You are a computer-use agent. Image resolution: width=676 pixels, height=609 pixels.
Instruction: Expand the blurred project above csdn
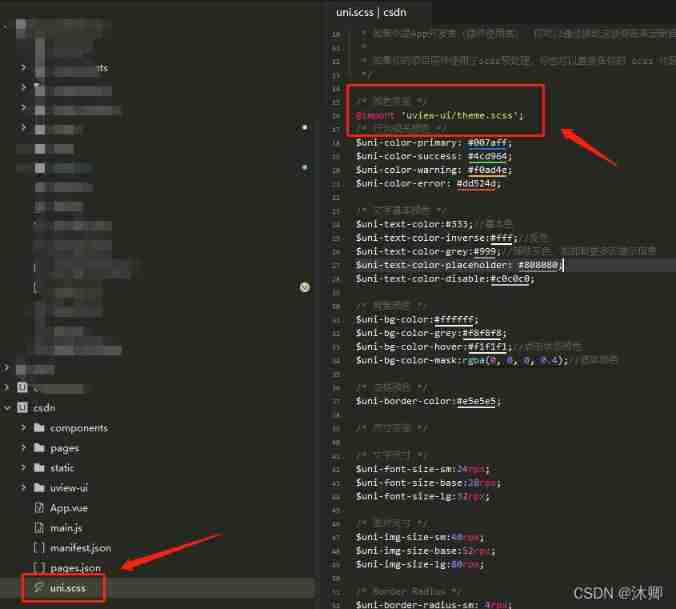[x=6, y=387]
